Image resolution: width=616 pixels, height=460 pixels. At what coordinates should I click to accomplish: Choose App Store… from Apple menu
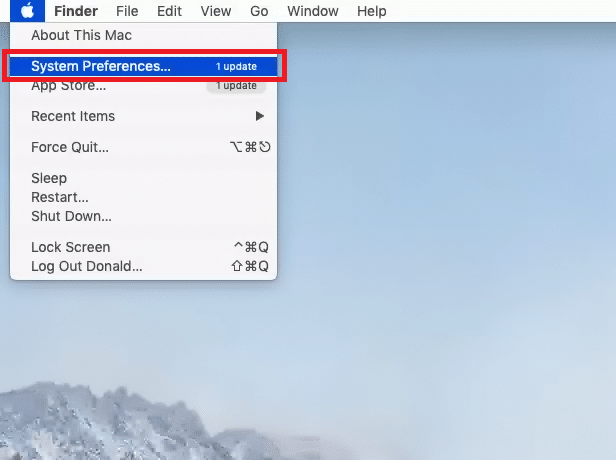[143, 85]
